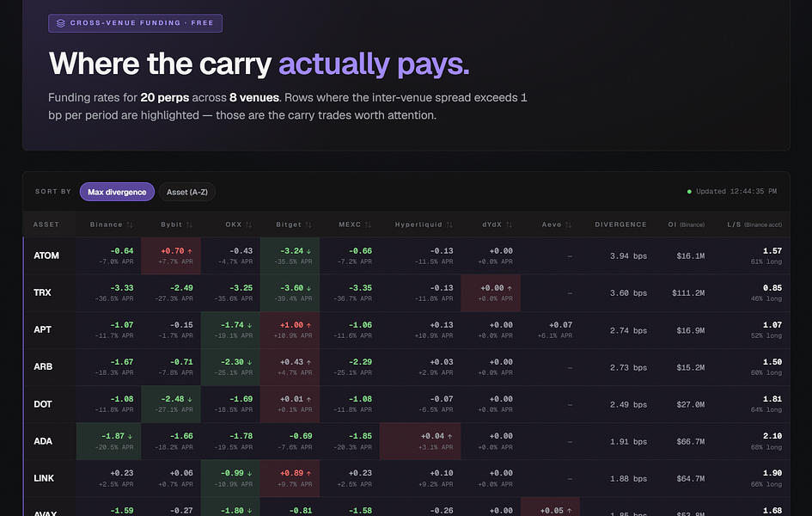Click ARB divergence 2.73 bps value
The width and height of the screenshot is (812, 516).
coord(628,368)
